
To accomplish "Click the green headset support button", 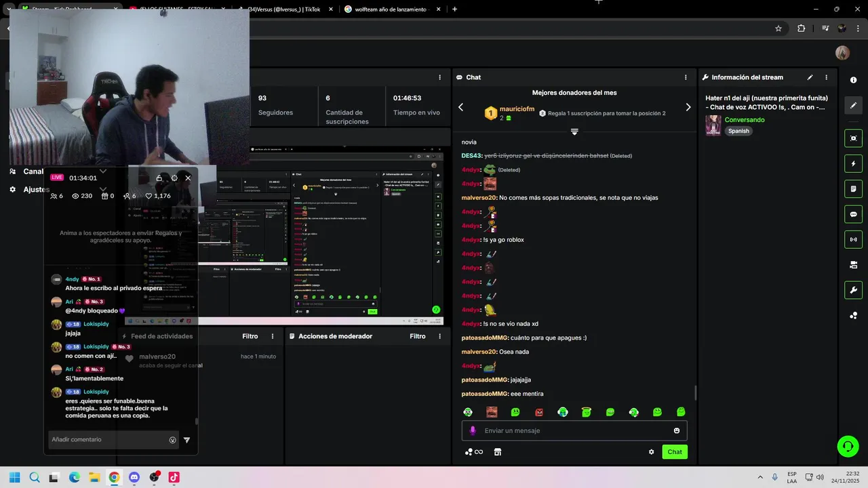I will [x=848, y=446].
